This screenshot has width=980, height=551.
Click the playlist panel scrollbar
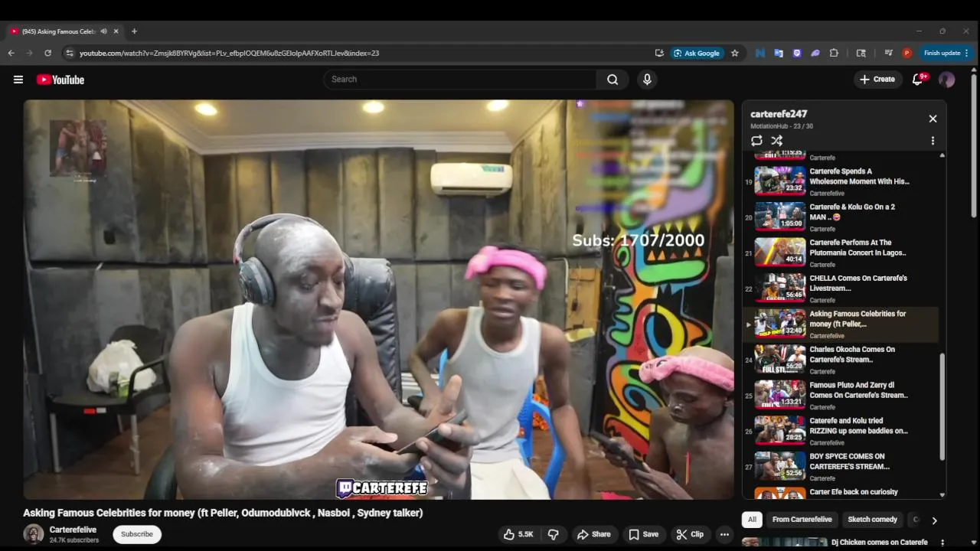[942, 406]
